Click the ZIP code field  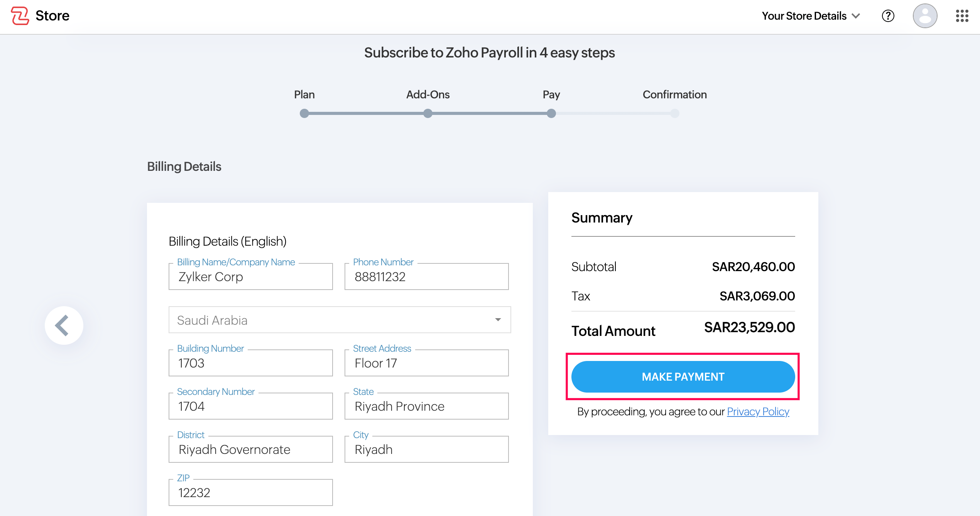[x=250, y=492]
